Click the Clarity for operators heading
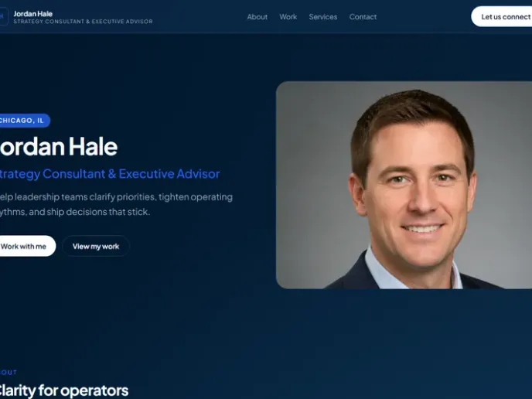This screenshot has height=399, width=532. [x=63, y=390]
